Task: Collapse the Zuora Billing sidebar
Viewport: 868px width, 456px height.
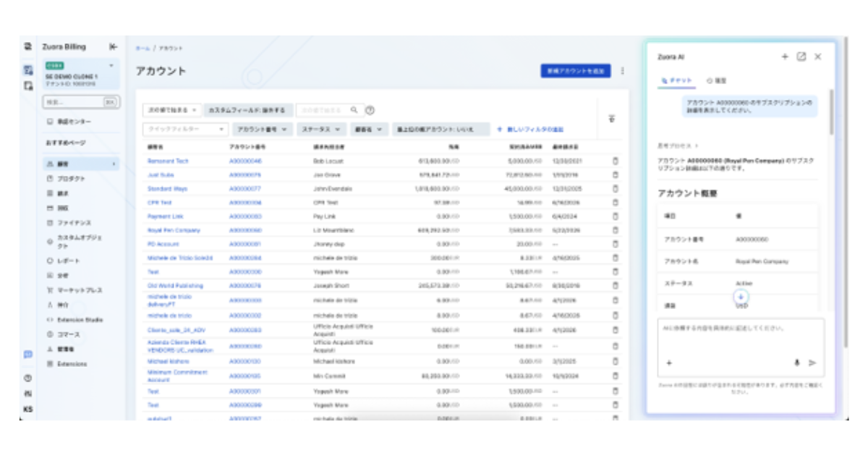Action: point(114,46)
